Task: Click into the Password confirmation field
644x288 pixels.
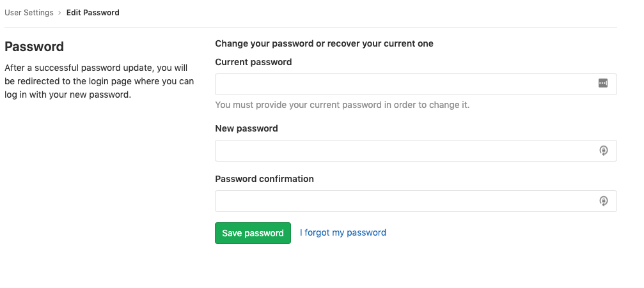Action: coord(403,201)
